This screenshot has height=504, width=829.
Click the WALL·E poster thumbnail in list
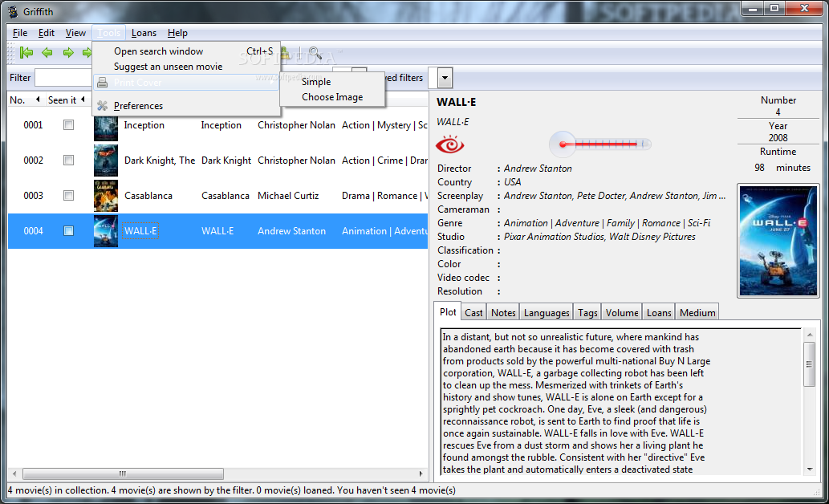106,231
